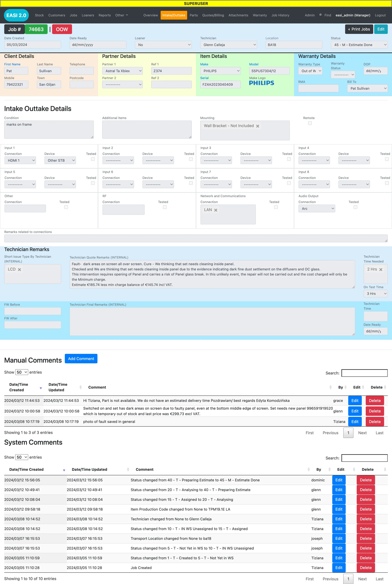Click the Find search icon

click(x=321, y=15)
